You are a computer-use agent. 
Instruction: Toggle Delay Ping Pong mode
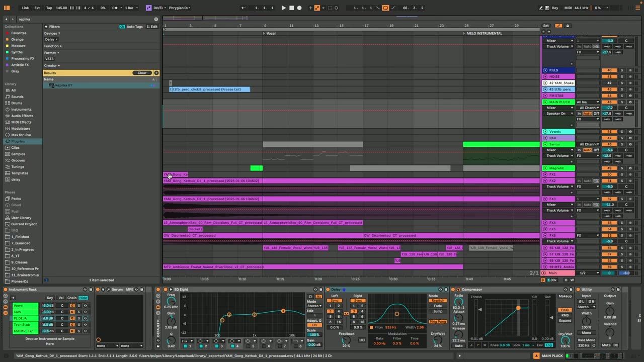[438, 322]
